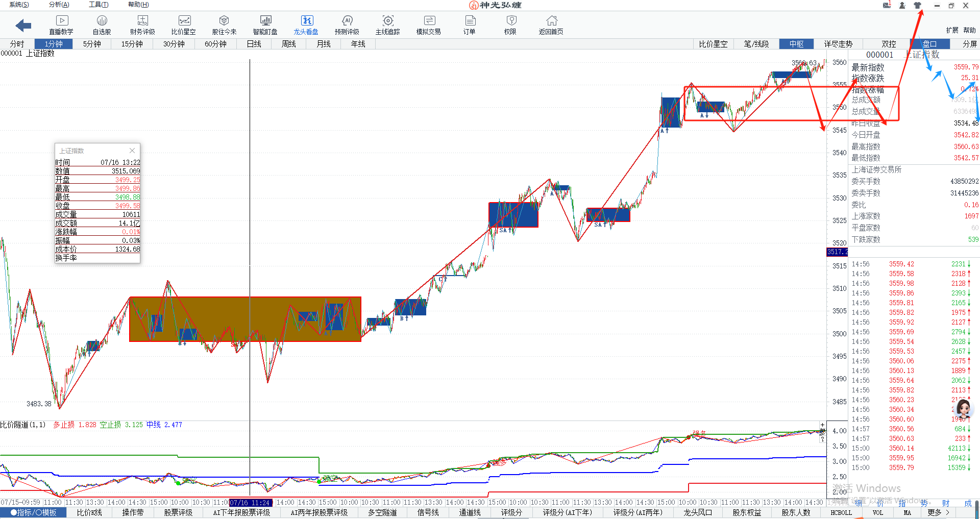Click the back arrow icon

click(x=23, y=25)
